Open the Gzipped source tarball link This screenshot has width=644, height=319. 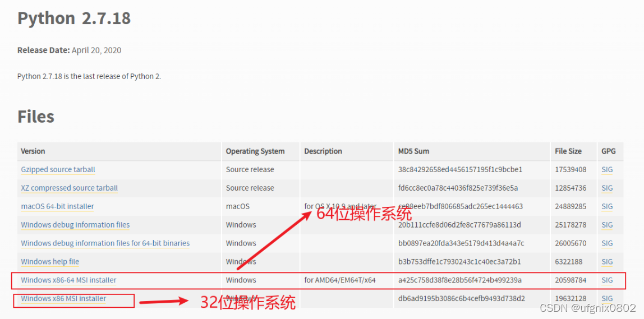coord(58,169)
